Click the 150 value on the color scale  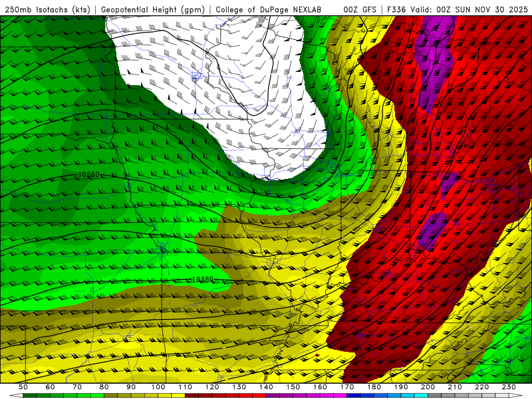click(293, 387)
